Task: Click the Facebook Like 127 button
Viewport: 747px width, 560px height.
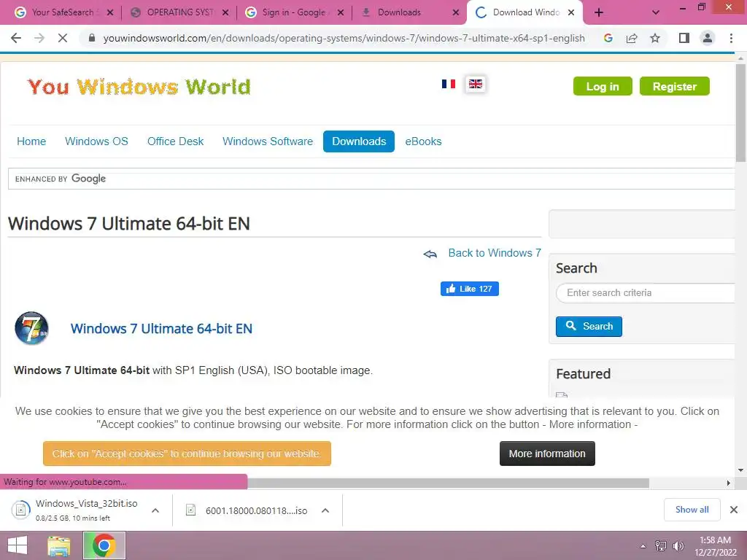Action: [x=470, y=289]
